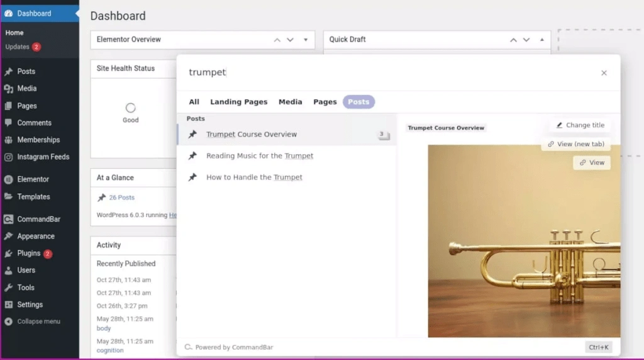
Task: Toggle the Elementor Overview panel dropdown
Action: [306, 40]
